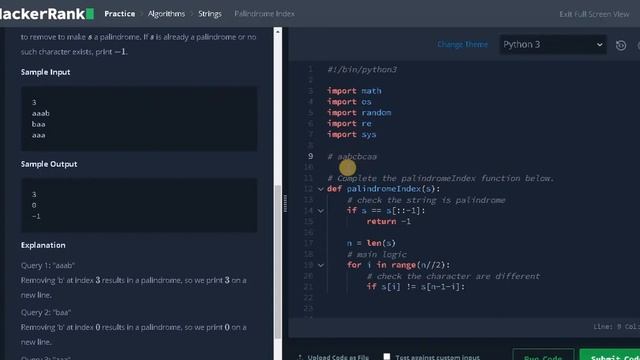Click the 'import sys' line
The image size is (640, 360).
(x=351, y=134)
